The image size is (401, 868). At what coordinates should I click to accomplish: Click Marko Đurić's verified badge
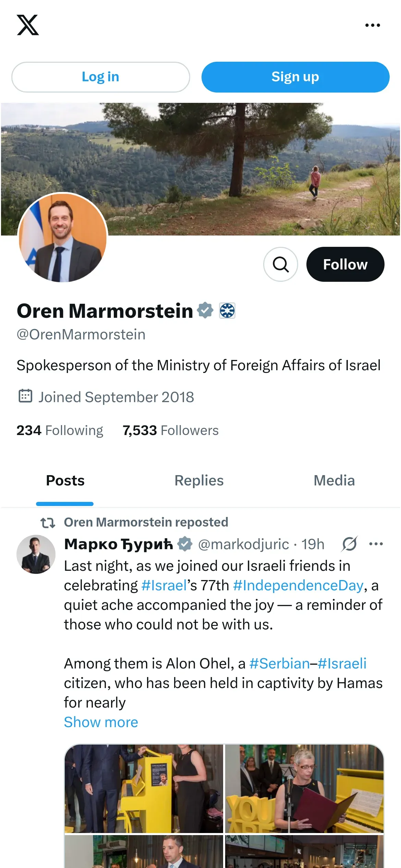coord(185,544)
